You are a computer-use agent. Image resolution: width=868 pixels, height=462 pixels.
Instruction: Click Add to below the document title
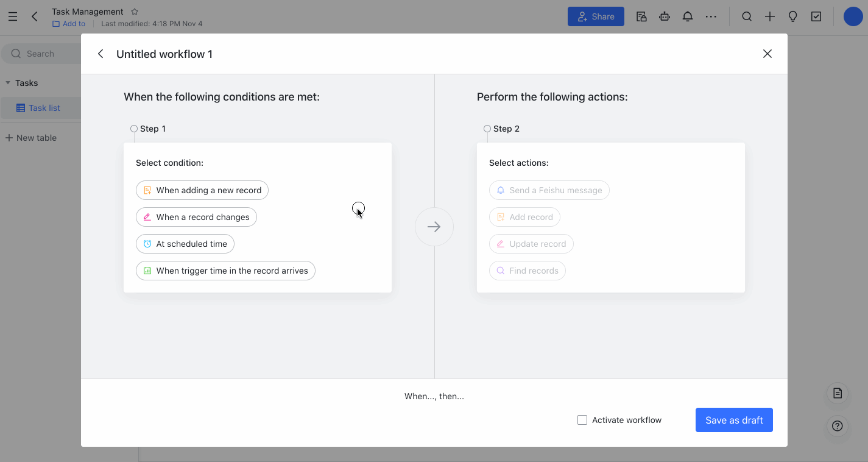69,24
